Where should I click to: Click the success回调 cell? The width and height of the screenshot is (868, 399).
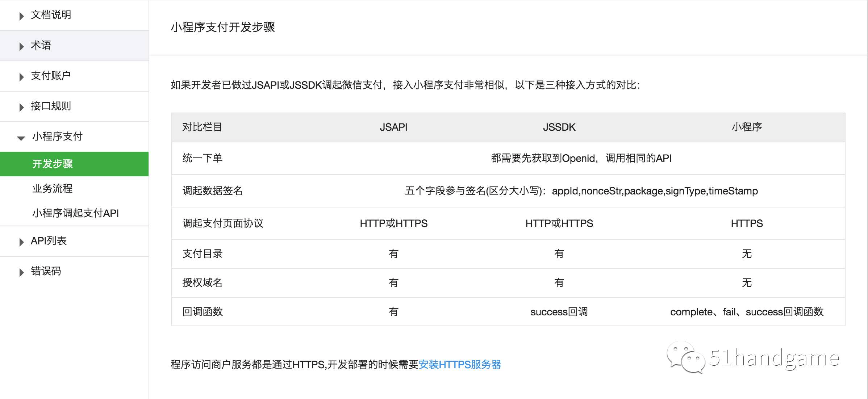pos(559,312)
